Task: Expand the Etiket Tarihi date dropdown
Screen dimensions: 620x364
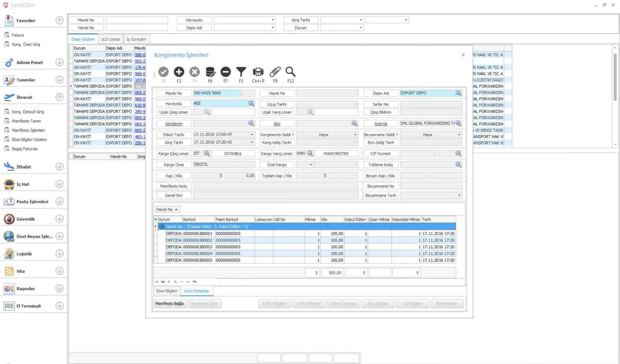Action: click(252, 135)
